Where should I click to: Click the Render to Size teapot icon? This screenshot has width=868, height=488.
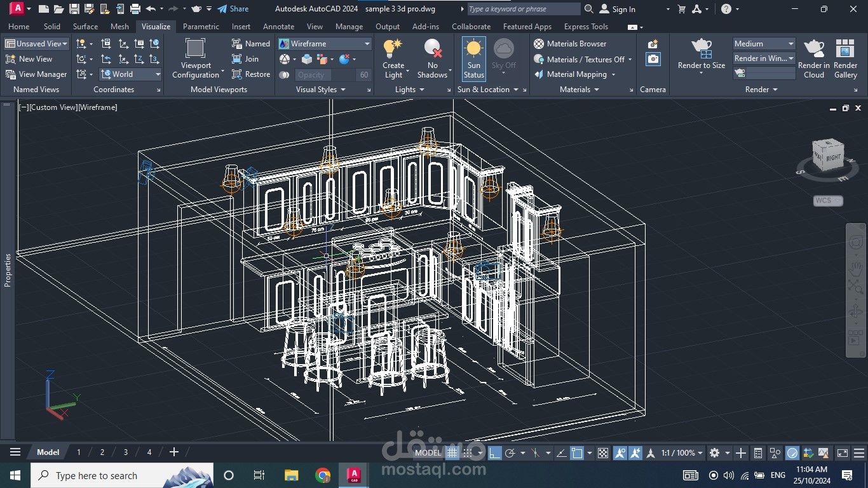coord(701,48)
